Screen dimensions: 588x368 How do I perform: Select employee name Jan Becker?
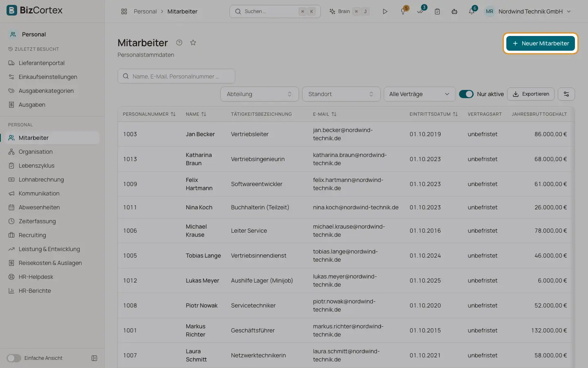coord(200,134)
